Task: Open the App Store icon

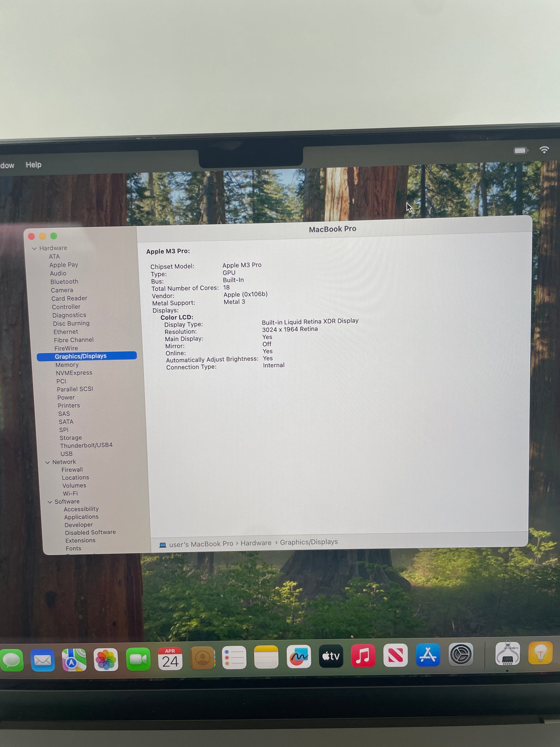Action: point(428,655)
